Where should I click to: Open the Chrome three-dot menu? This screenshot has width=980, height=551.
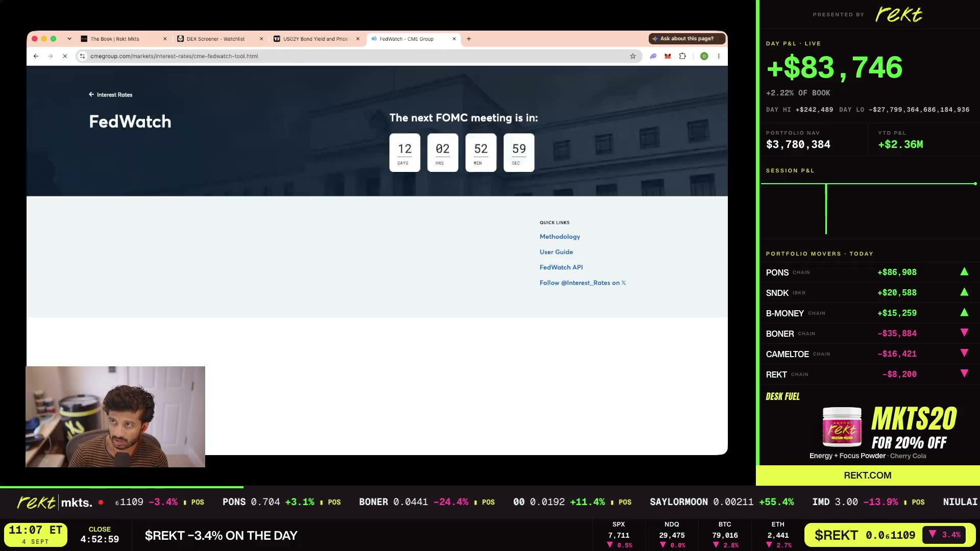tap(719, 56)
